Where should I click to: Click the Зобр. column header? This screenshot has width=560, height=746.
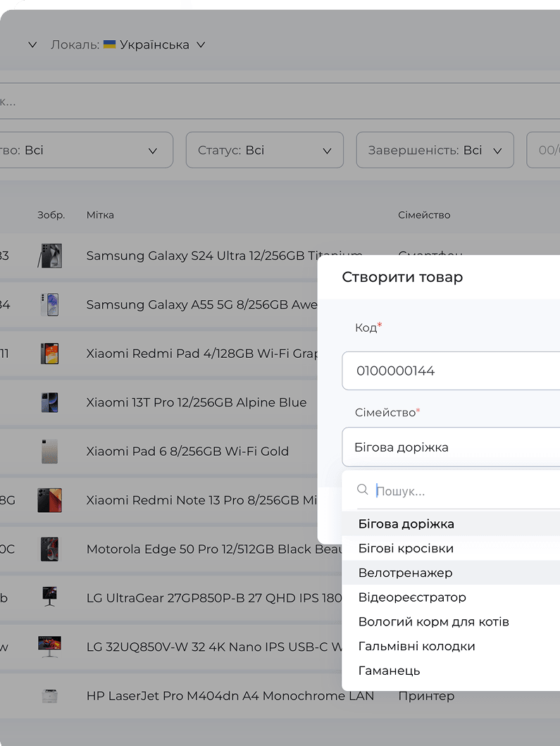point(51,215)
